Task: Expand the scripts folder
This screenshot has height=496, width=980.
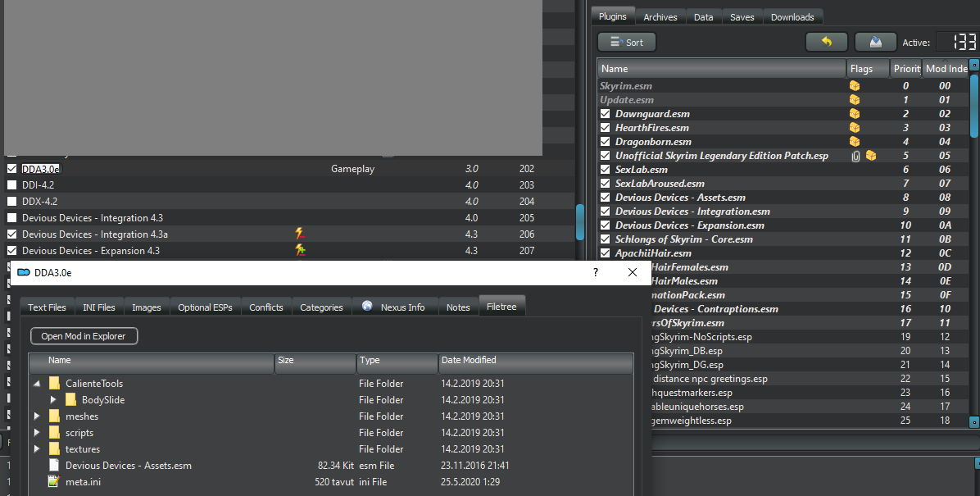Action: pos(37,432)
